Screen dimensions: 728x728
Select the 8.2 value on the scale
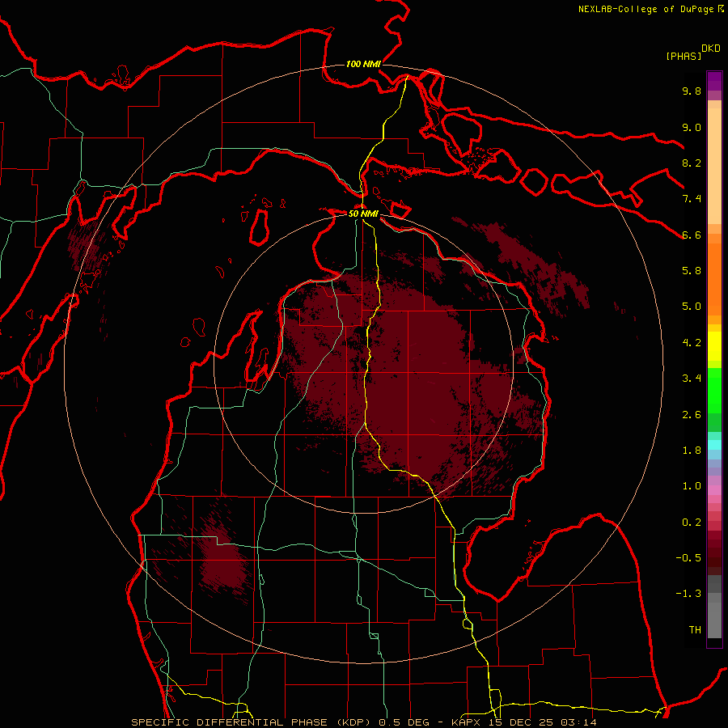click(x=692, y=163)
